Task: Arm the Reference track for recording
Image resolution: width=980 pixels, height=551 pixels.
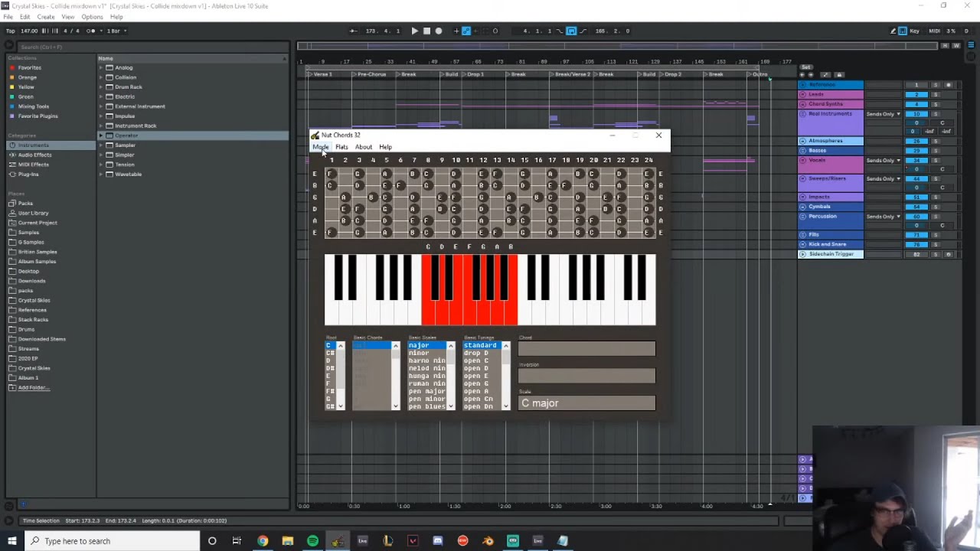Action: coord(948,85)
